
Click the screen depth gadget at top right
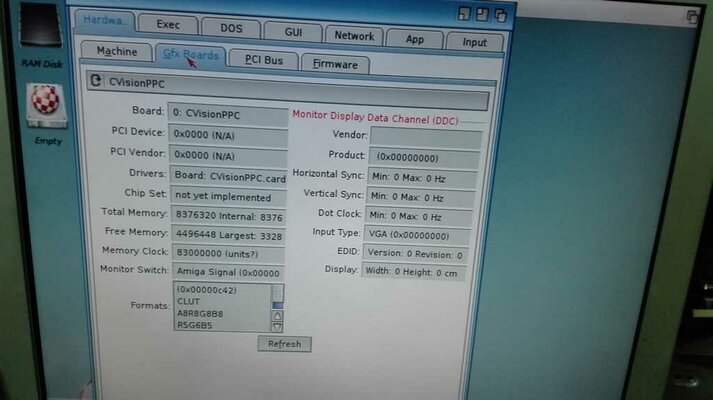[x=692, y=17]
